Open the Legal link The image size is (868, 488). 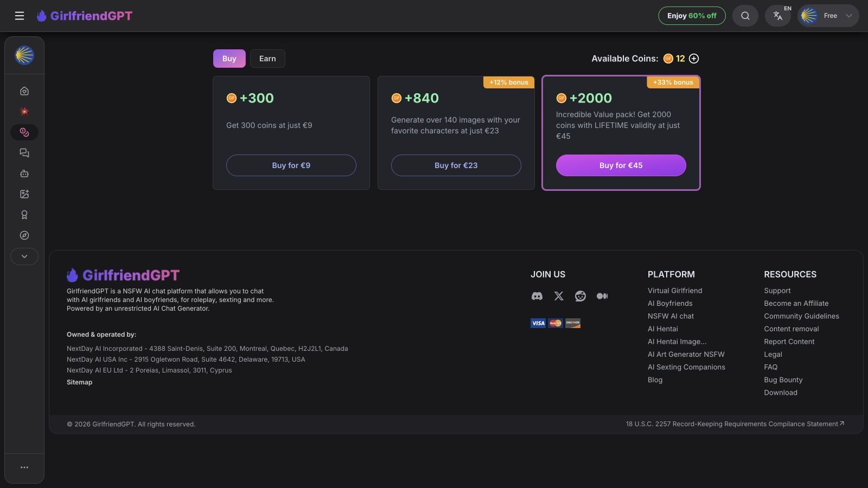tap(773, 355)
